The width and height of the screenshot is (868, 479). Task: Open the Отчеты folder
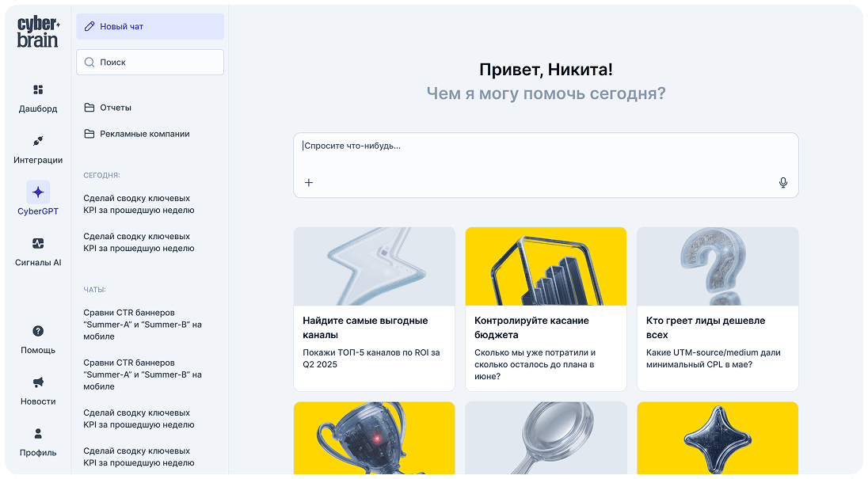click(116, 108)
